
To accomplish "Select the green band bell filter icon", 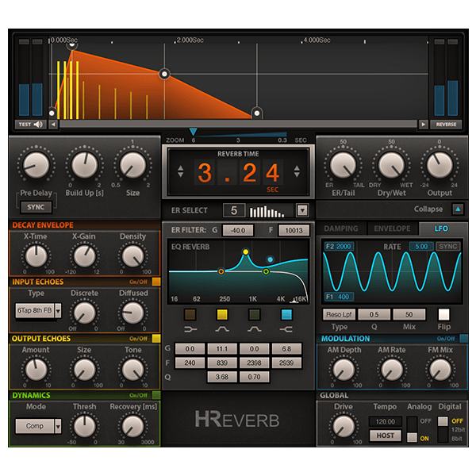I will coord(255,329).
